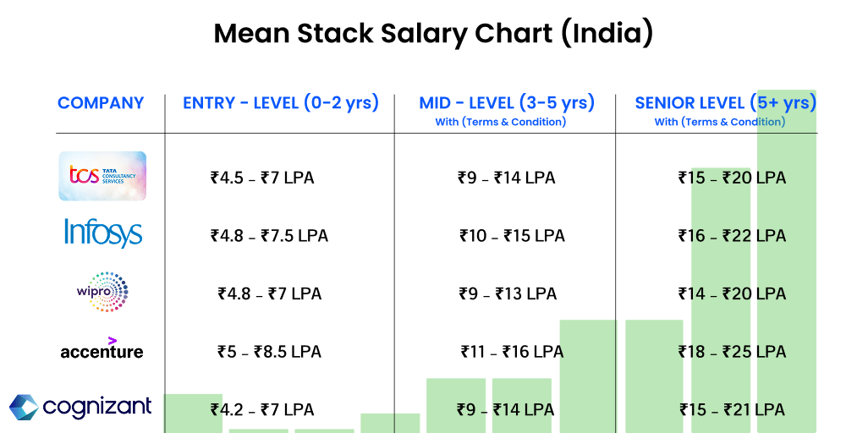Select the ENTRY - LEVEL (0-2 yrs) header

(281, 103)
